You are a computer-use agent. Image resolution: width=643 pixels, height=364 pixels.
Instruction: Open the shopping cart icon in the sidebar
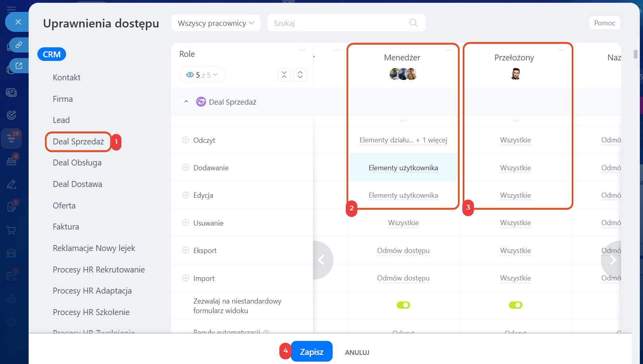pyautogui.click(x=12, y=230)
